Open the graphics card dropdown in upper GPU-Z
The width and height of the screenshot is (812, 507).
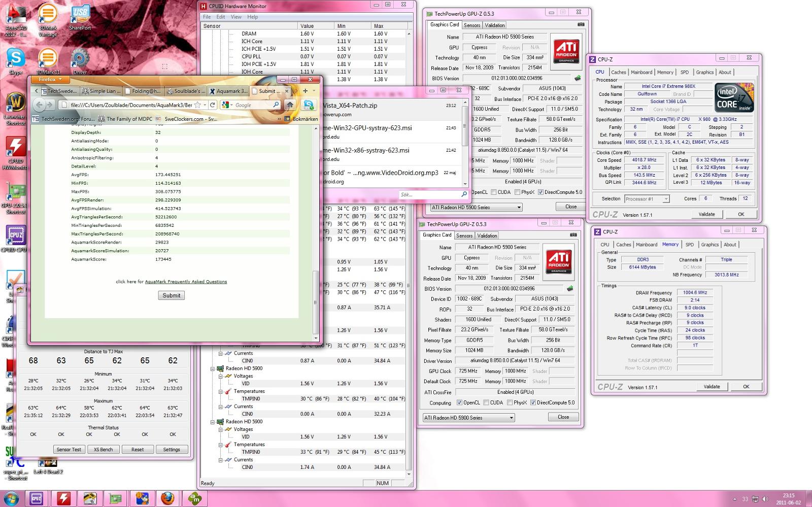476,207
